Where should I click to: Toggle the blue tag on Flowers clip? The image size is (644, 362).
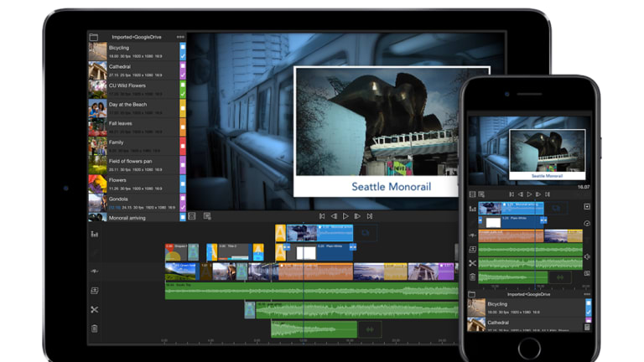coord(183,184)
